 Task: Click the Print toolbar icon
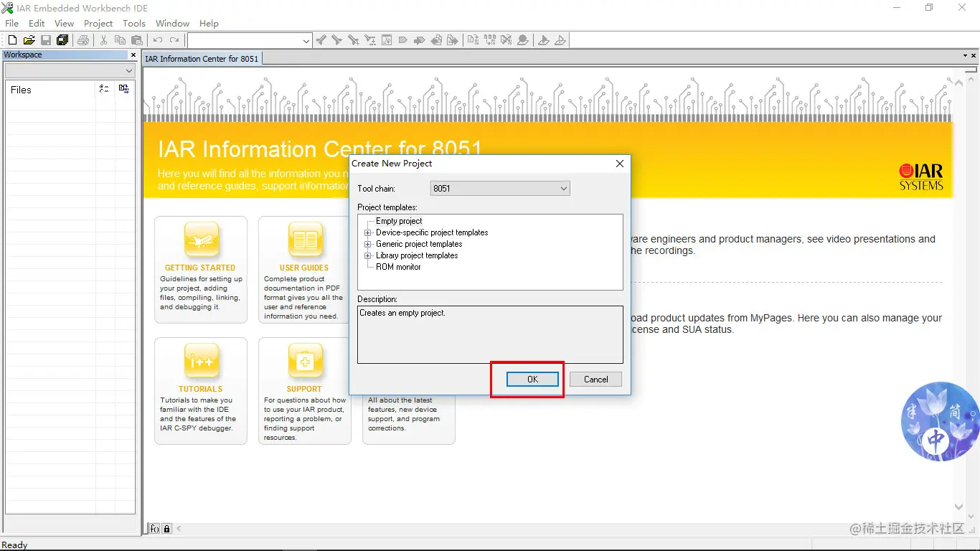click(83, 40)
